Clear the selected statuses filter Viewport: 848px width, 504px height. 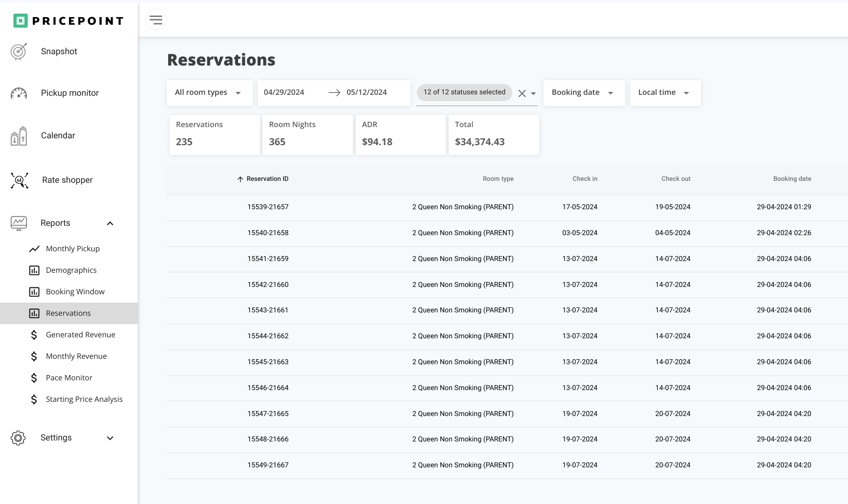coord(522,93)
